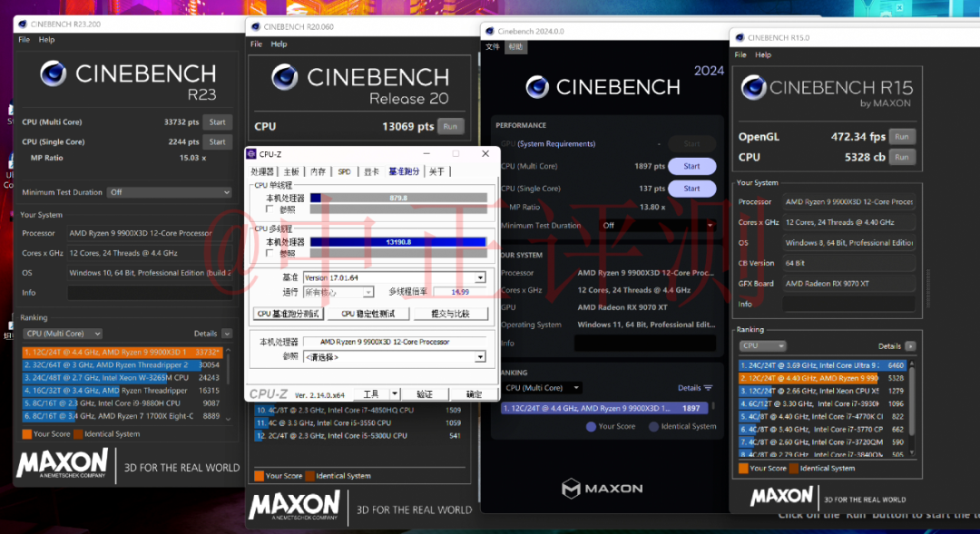980x534 pixels.
Task: Click the Cinebench R15.0 title bar icon
Action: [740, 37]
